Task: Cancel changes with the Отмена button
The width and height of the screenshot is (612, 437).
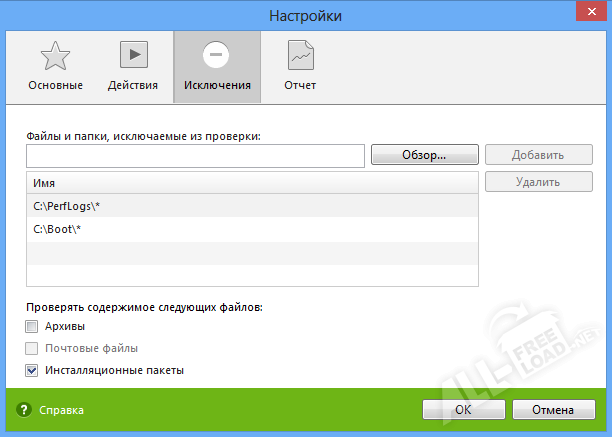Action: pos(553,410)
